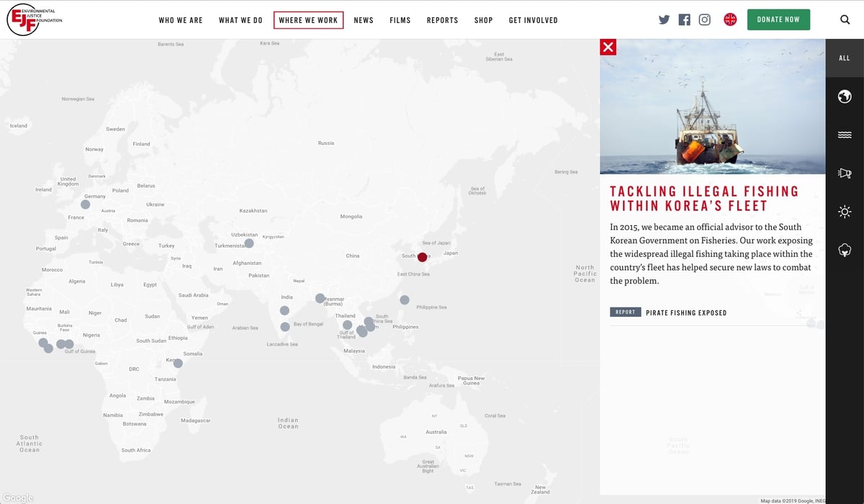Select the marker west of Philippine Sea

[405, 300]
